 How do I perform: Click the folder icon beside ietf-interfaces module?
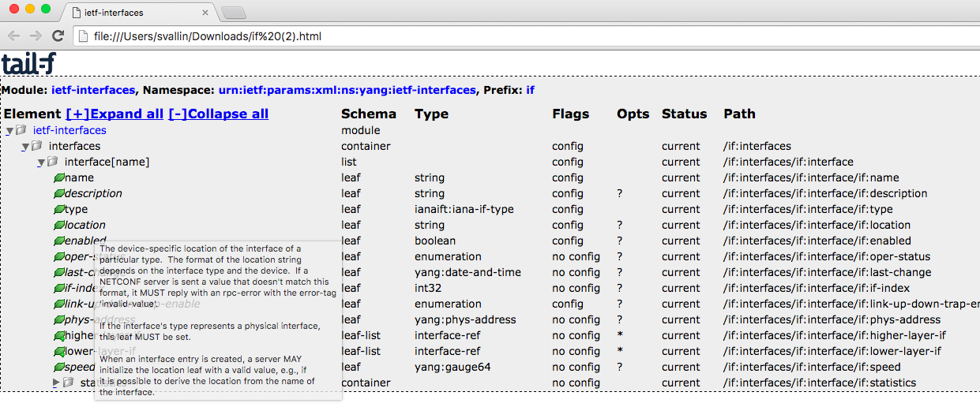[21, 130]
